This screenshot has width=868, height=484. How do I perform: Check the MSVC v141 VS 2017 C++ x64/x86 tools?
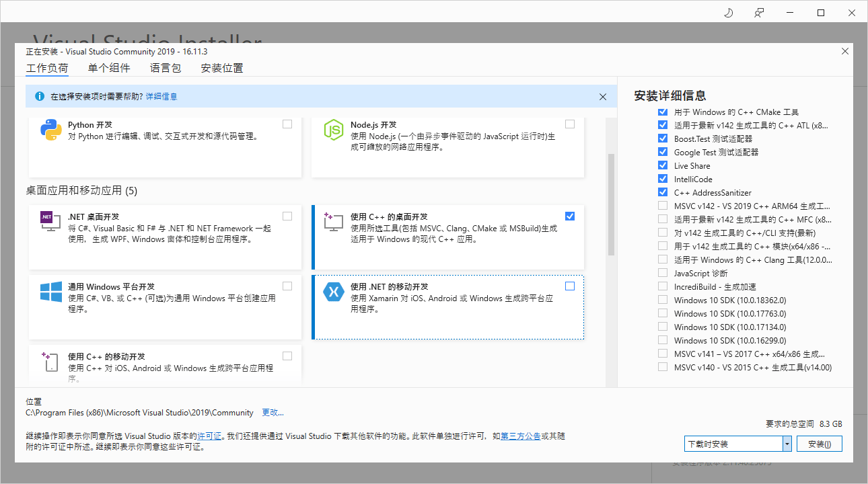coord(663,354)
